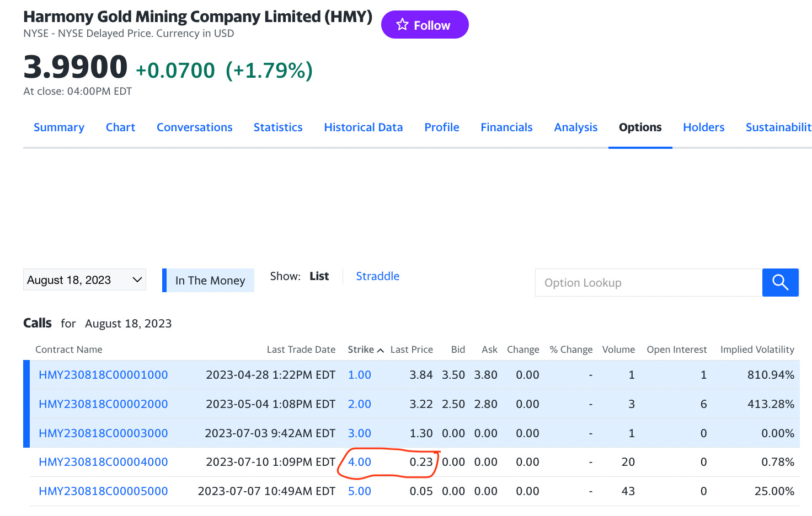Select the Options tab
Image resolution: width=812 pixels, height=516 pixels.
point(640,127)
